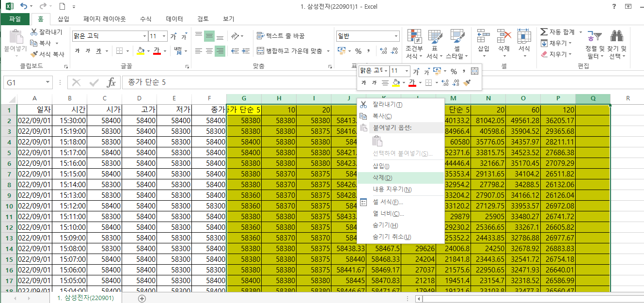Click the ribbon red font color button
Viewport: 644px width, 303px height.
click(157, 50)
